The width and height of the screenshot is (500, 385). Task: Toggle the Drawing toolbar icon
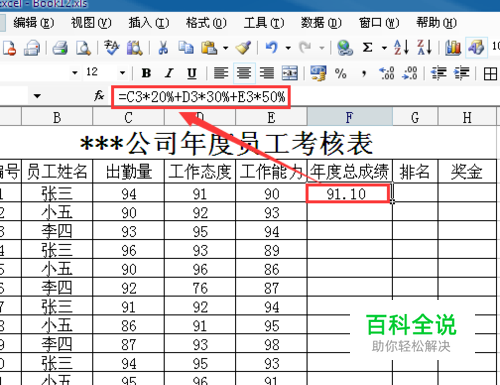coord(476,48)
